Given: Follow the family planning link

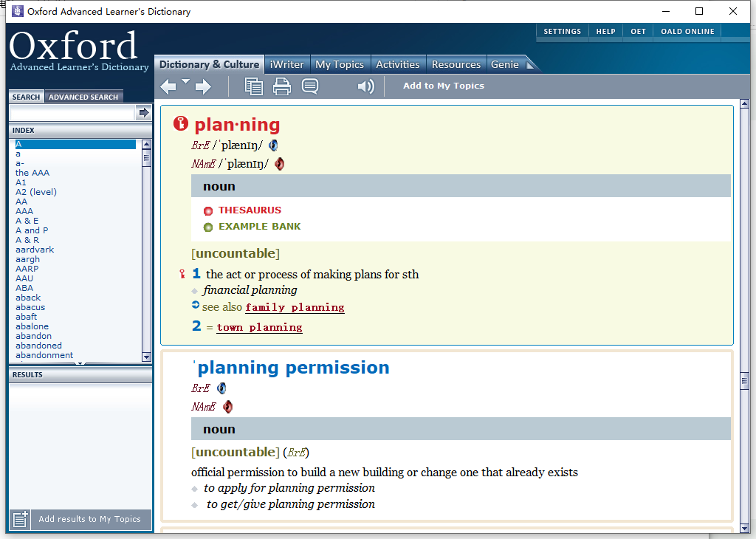Looking at the screenshot, I should pos(295,307).
